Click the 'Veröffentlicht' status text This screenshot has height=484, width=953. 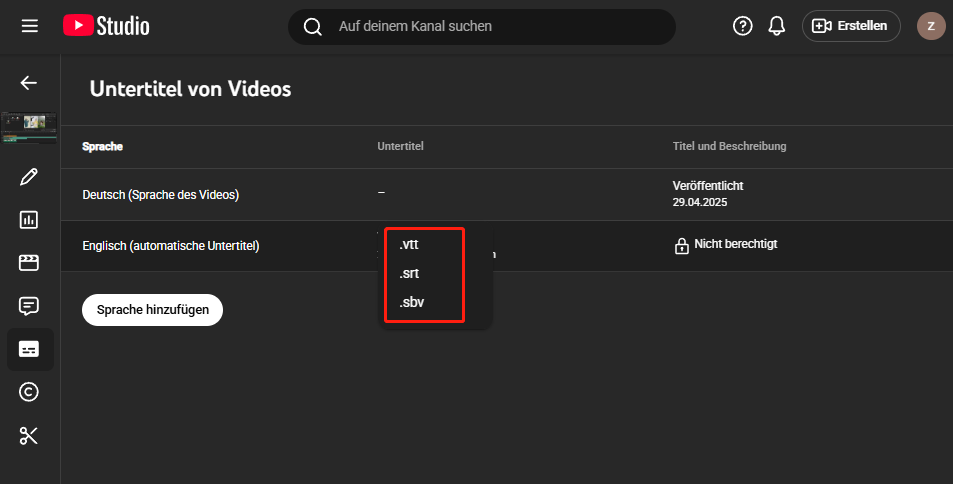708,186
